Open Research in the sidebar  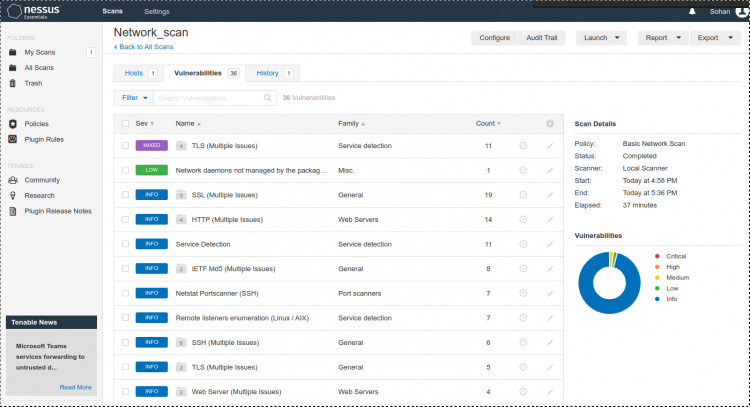(x=39, y=195)
